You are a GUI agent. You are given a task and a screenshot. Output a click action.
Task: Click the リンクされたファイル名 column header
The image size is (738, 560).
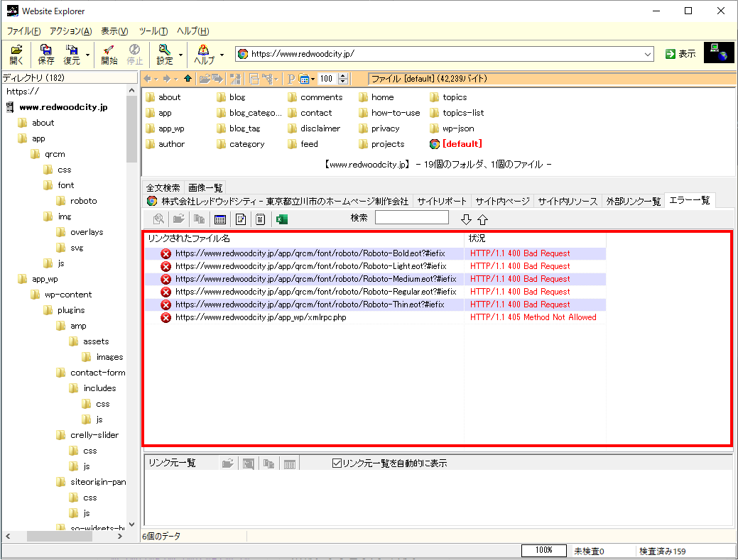[x=304, y=238]
